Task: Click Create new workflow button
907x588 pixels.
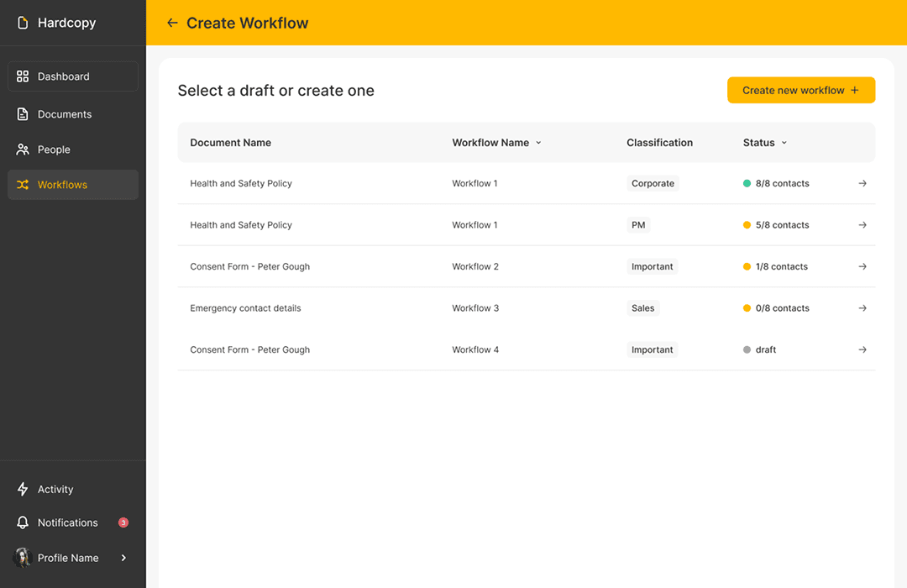Action: click(800, 91)
